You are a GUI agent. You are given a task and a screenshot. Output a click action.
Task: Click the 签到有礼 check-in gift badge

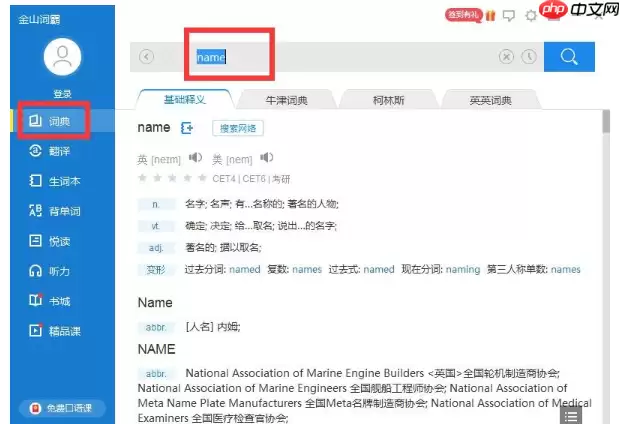coord(463,15)
